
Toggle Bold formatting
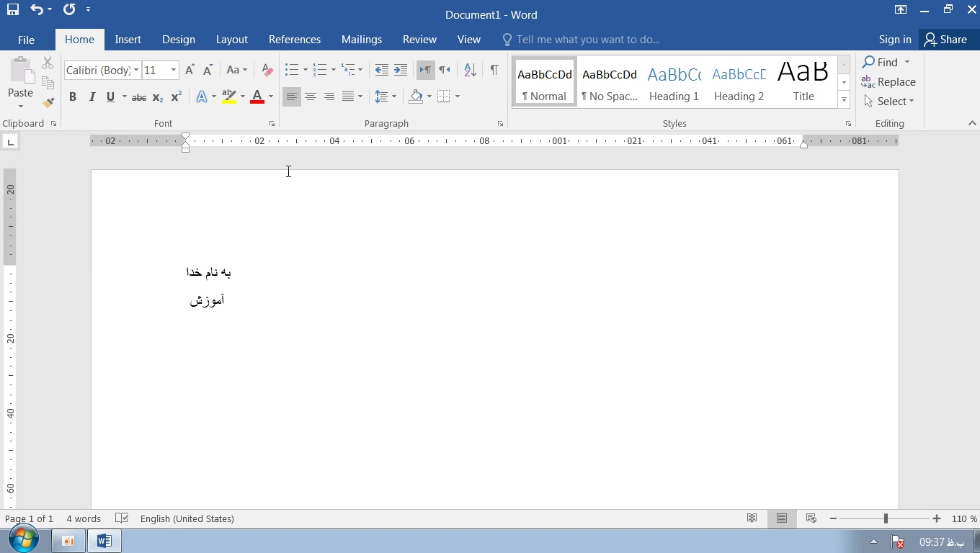tap(73, 96)
